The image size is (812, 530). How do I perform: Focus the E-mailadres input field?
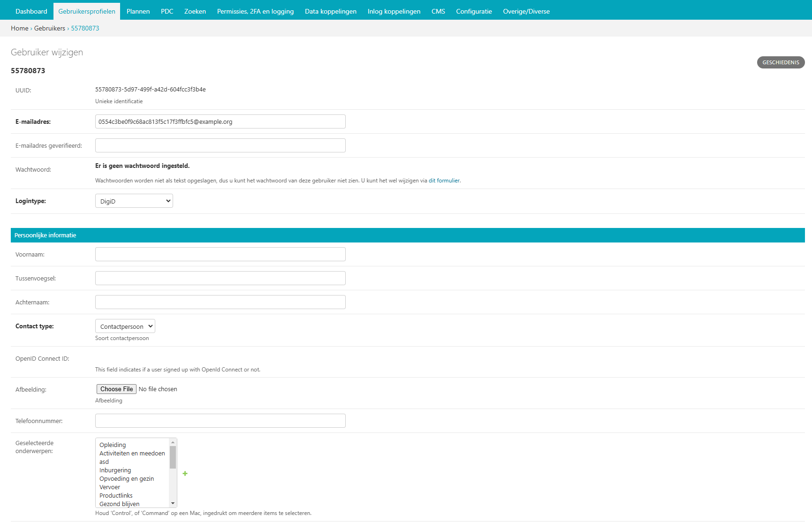tap(220, 121)
